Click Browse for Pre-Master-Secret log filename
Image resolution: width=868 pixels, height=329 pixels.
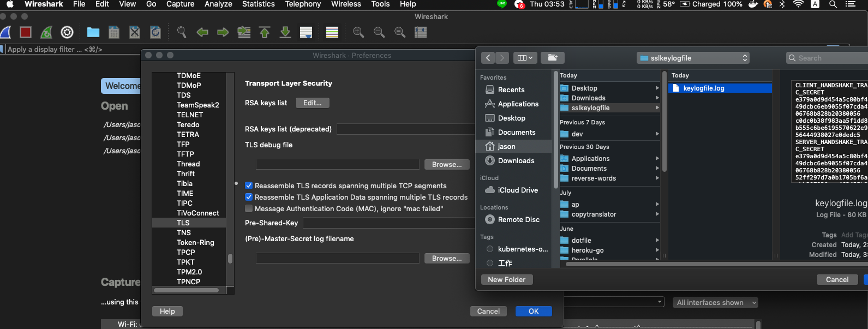[x=447, y=258]
